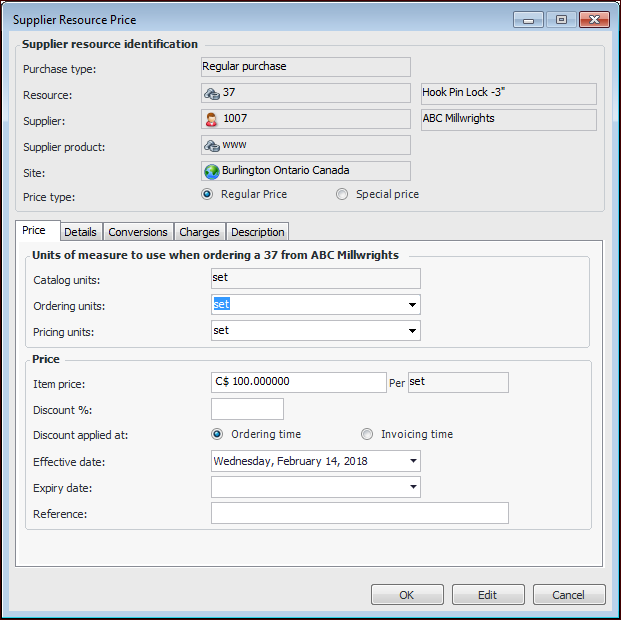Click the Purchase type field
This screenshot has width=621, height=620.
point(306,67)
